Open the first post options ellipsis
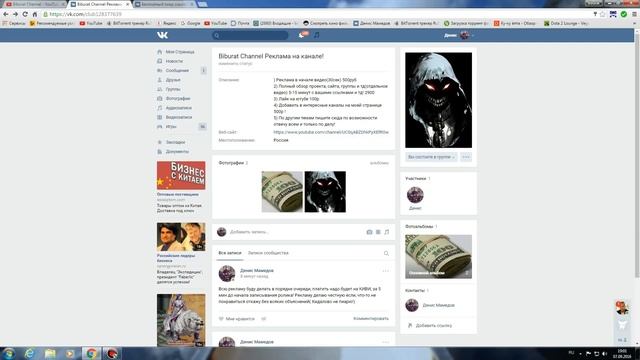Screen dimensions: 640x360 386,271
